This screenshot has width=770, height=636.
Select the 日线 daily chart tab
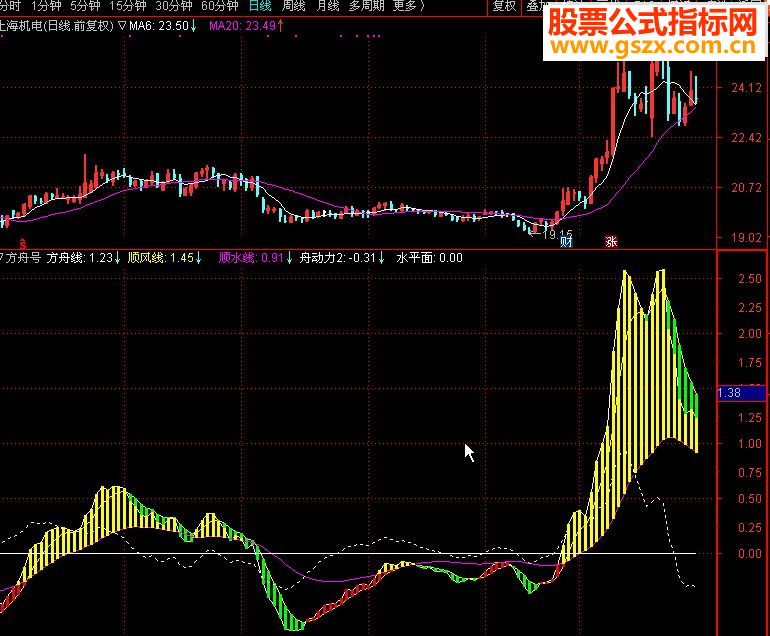click(x=260, y=6)
